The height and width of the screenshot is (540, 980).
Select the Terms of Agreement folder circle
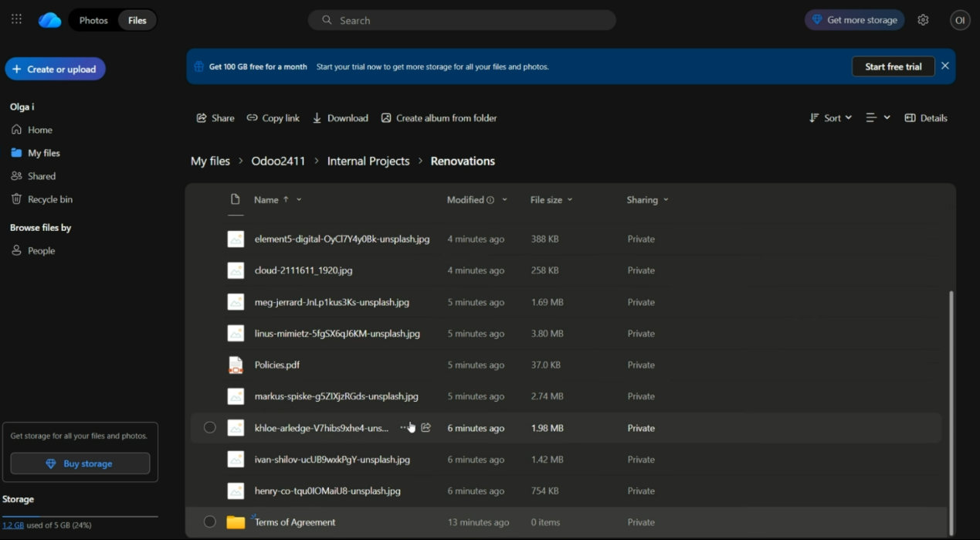[x=209, y=522]
